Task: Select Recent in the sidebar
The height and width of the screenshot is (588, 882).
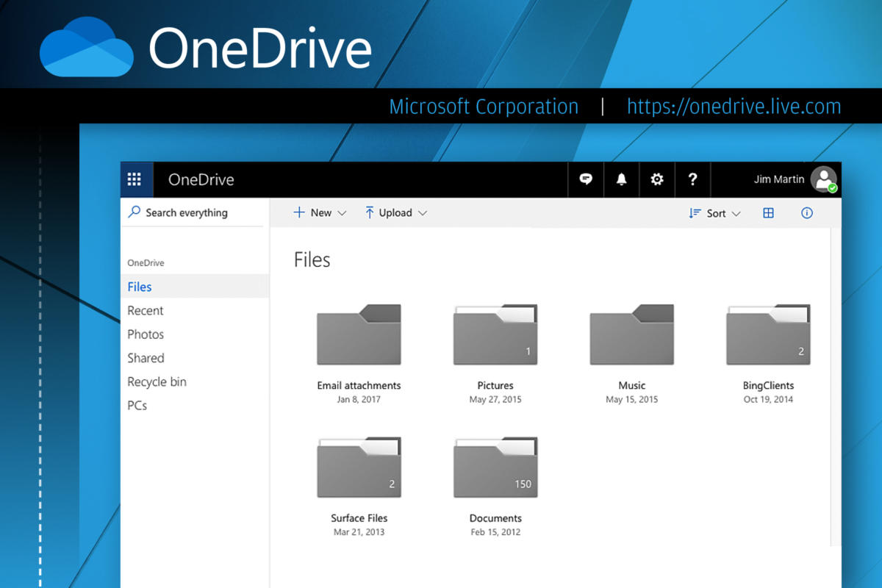Action: pos(145,310)
